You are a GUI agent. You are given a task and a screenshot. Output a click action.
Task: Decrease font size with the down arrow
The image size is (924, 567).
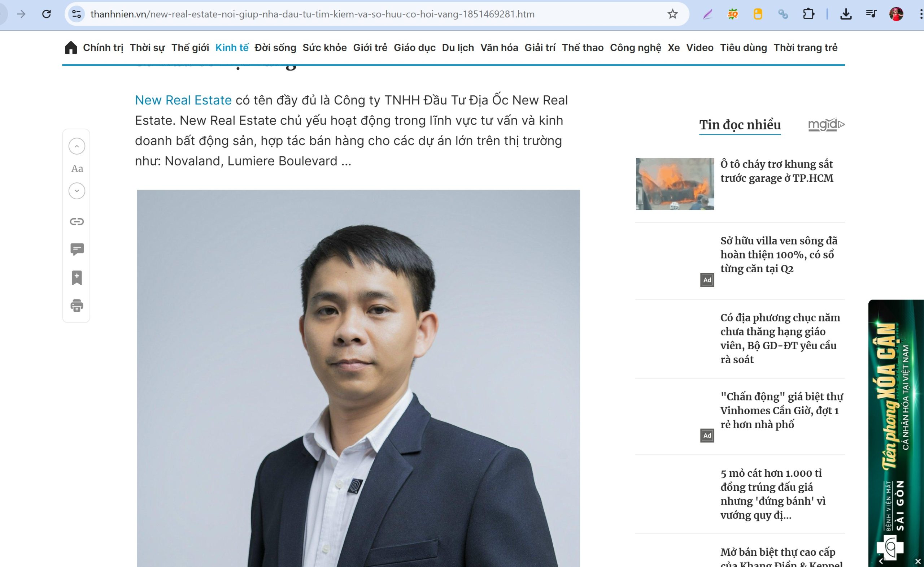point(77,191)
